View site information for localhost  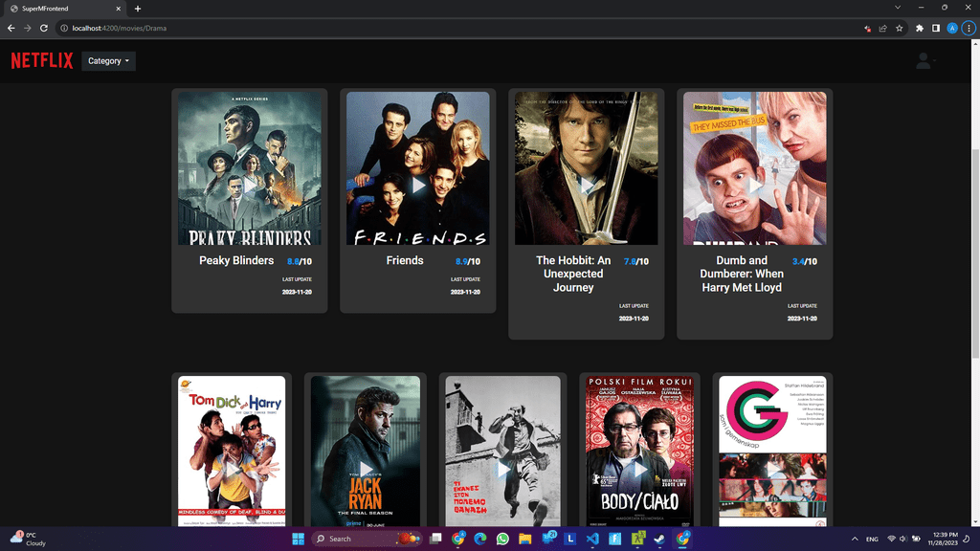[64, 28]
